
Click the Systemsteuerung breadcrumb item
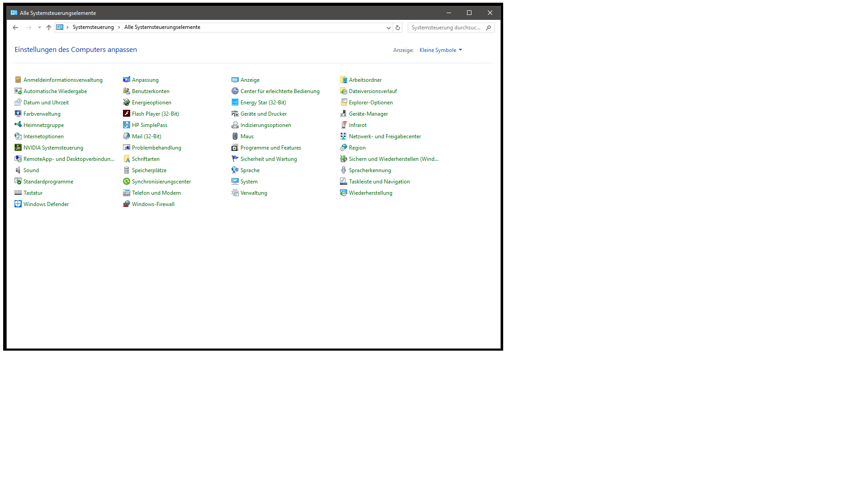(x=93, y=27)
